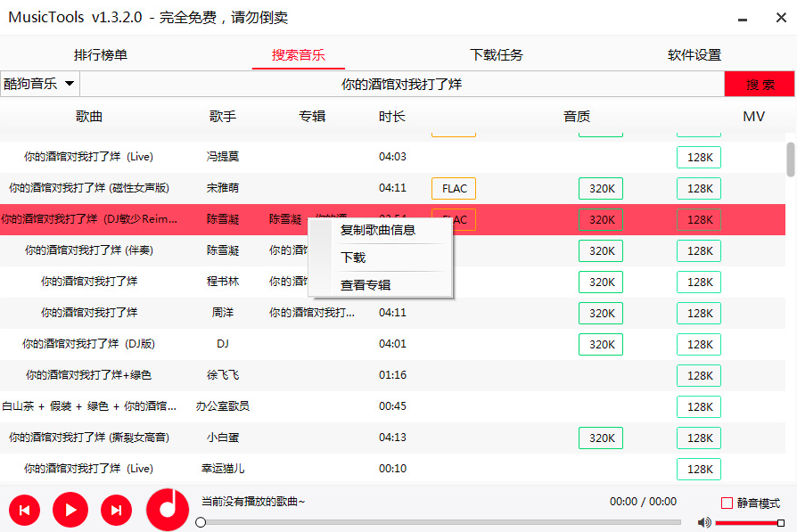Select 320K quality for 周洋's song
The height and width of the screenshot is (532, 797).
coord(602,313)
